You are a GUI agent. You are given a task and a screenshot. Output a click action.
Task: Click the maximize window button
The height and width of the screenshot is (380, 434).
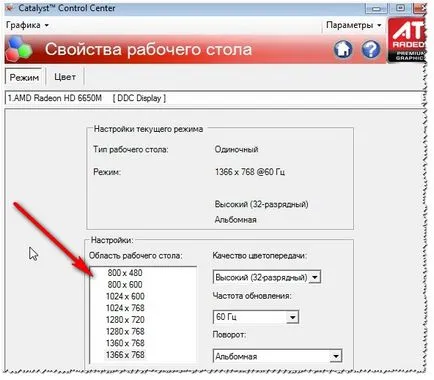click(x=401, y=8)
